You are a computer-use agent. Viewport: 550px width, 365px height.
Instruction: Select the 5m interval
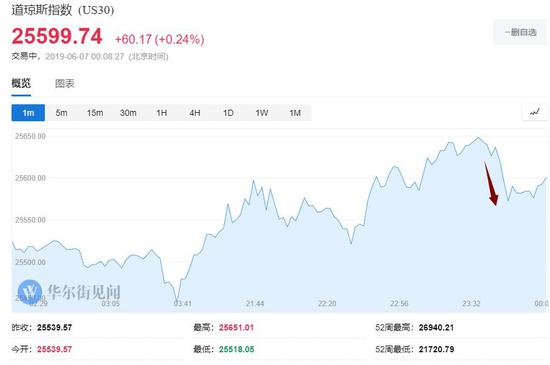[61, 113]
